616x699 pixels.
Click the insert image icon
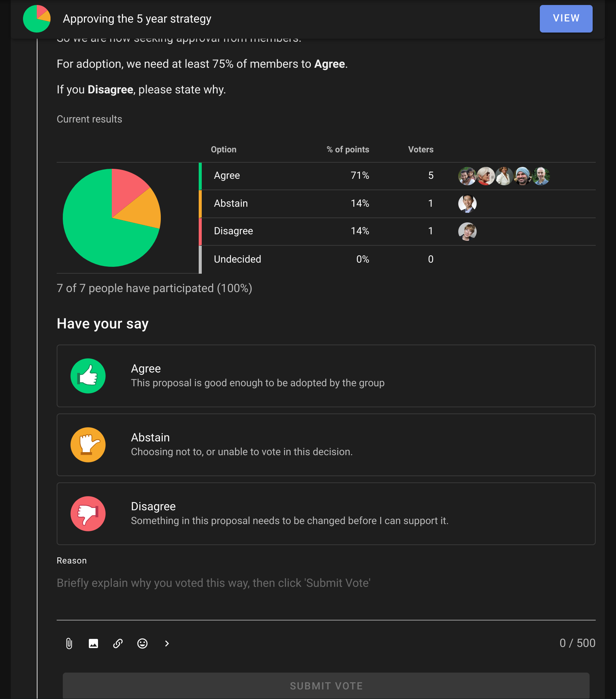click(93, 643)
